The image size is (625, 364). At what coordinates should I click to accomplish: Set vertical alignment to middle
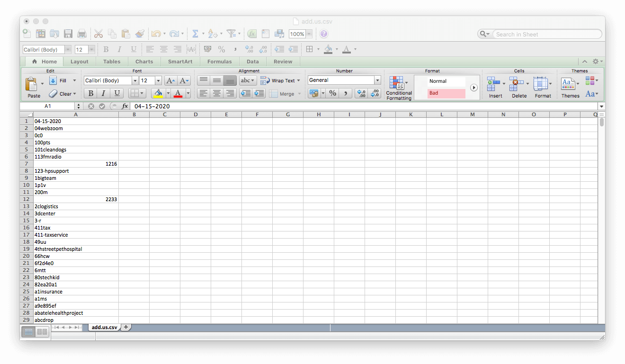click(x=217, y=80)
